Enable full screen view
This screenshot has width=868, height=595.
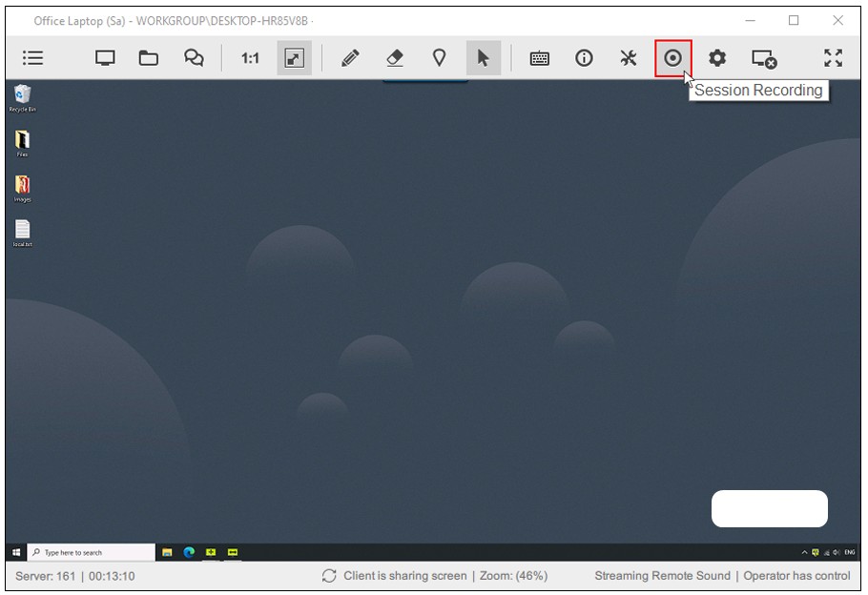pos(833,58)
